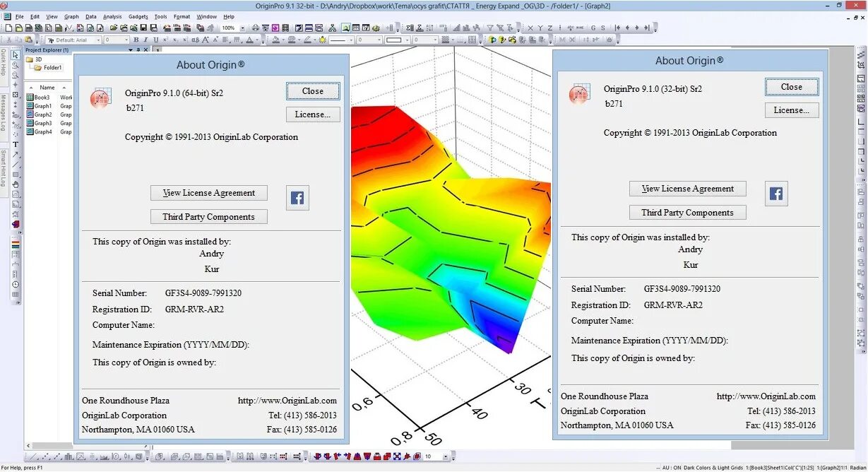Toggle Bold text formatting
The height and width of the screenshot is (472, 868).
tap(136, 40)
